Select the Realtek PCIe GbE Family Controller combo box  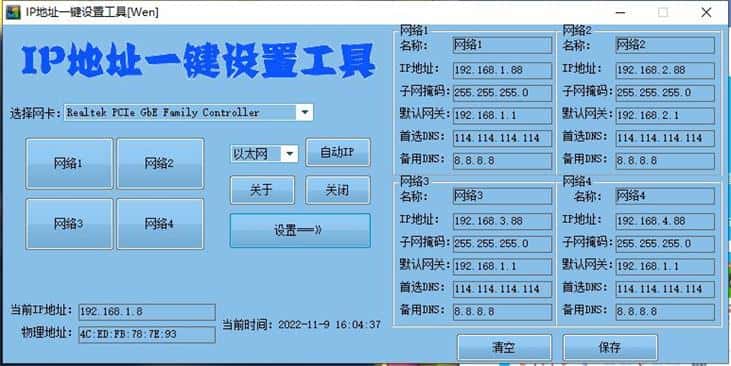pyautogui.click(x=189, y=112)
